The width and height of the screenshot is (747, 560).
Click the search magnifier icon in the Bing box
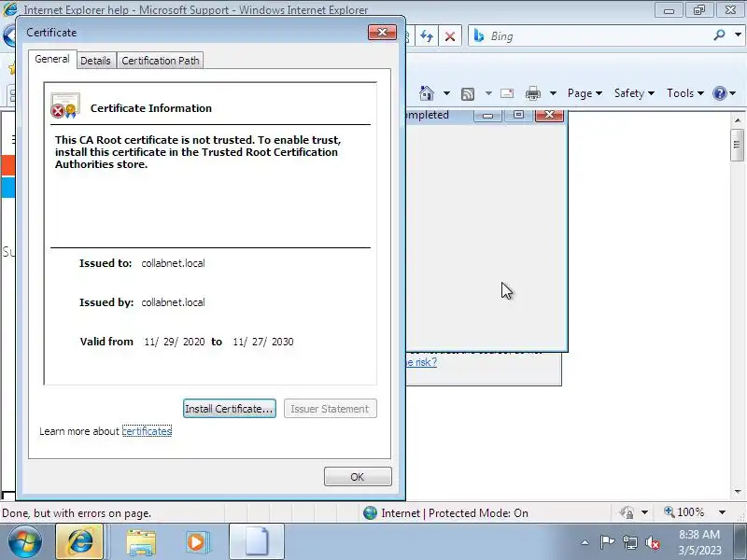point(720,35)
